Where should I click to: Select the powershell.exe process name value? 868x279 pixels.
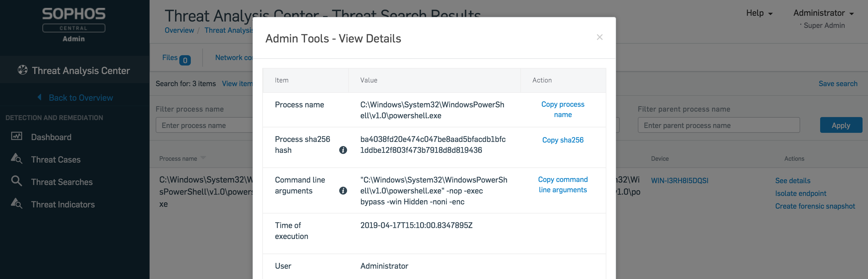pos(432,110)
